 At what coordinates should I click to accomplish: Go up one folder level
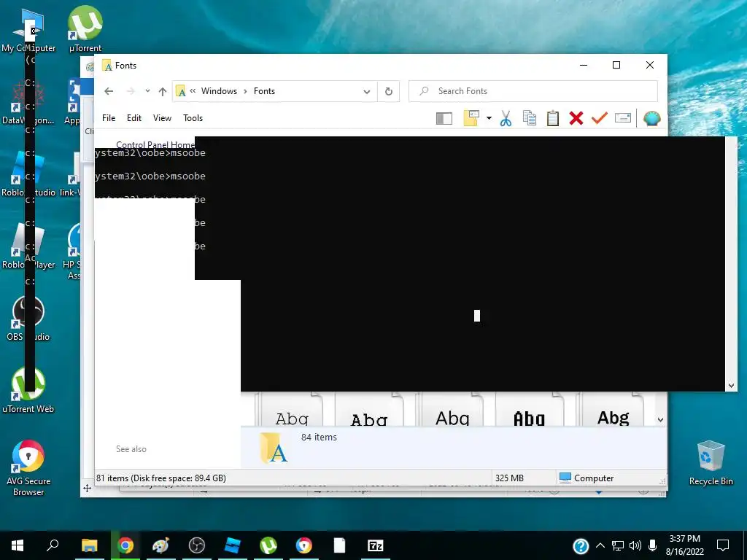point(163,91)
